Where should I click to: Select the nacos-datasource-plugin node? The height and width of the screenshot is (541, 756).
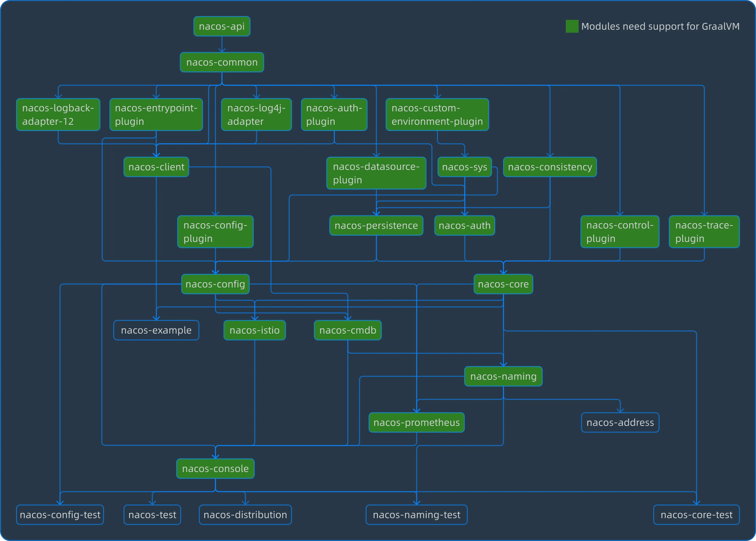click(x=376, y=173)
